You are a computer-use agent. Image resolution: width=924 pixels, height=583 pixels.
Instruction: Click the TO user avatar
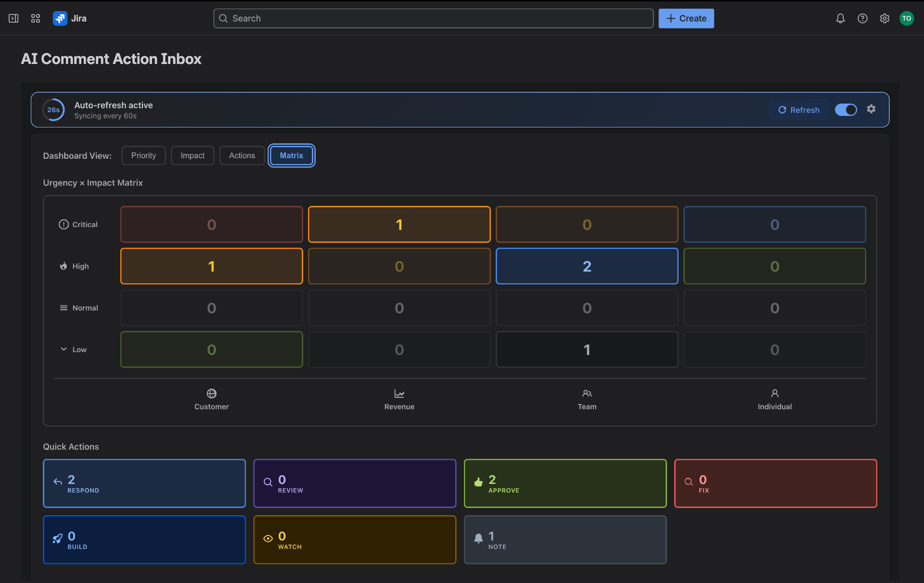(x=907, y=18)
